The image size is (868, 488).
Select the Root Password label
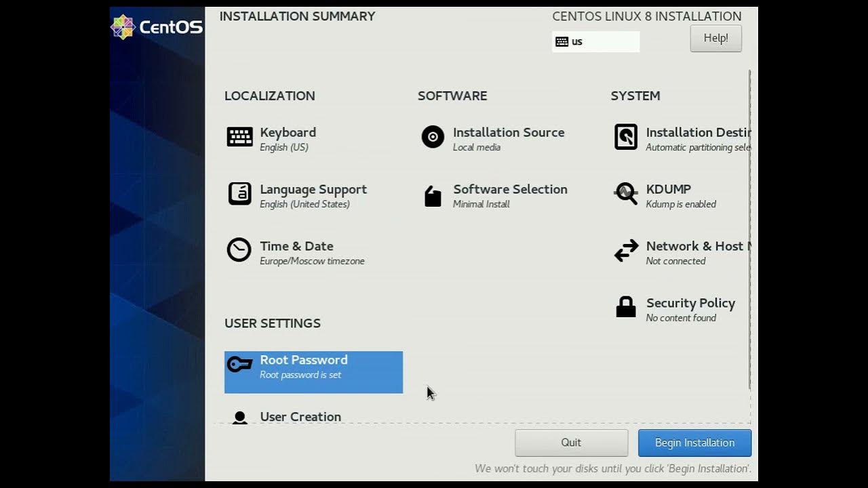304,360
